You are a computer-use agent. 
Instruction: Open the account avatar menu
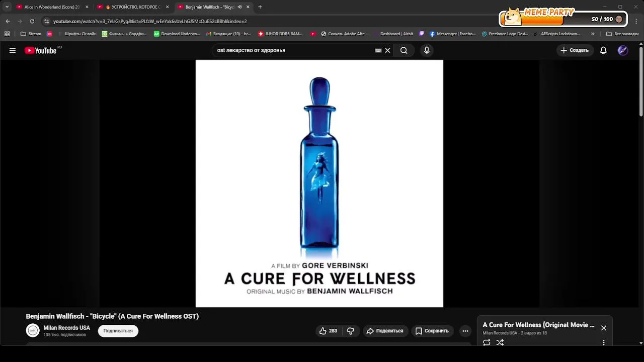click(623, 50)
